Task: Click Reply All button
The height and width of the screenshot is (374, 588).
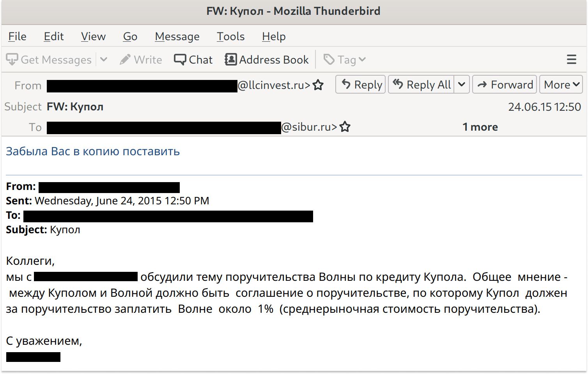Action: 422,85
